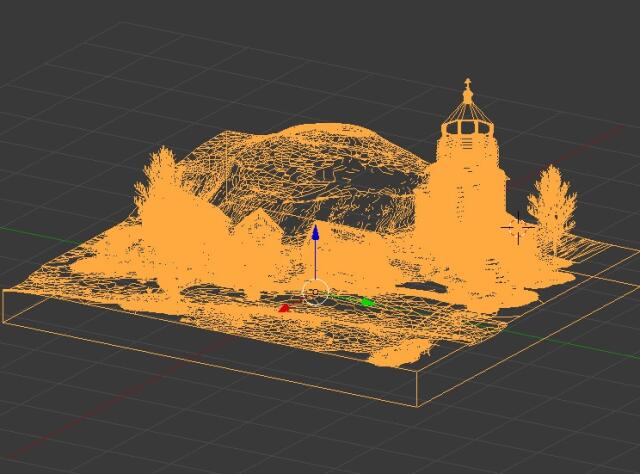Click the 3D cursor crosshair beside the lighthouse
The image size is (640, 474).
518,228
